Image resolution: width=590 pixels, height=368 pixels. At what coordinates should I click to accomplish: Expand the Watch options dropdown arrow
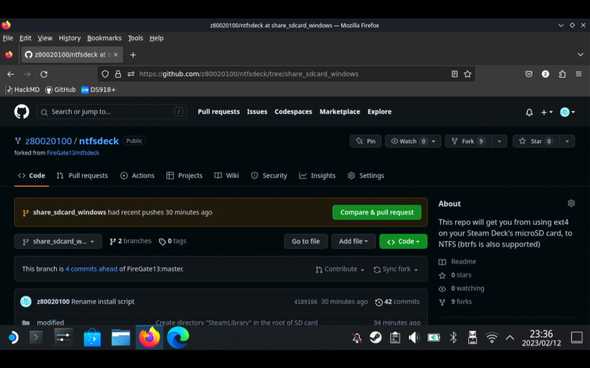coord(434,141)
